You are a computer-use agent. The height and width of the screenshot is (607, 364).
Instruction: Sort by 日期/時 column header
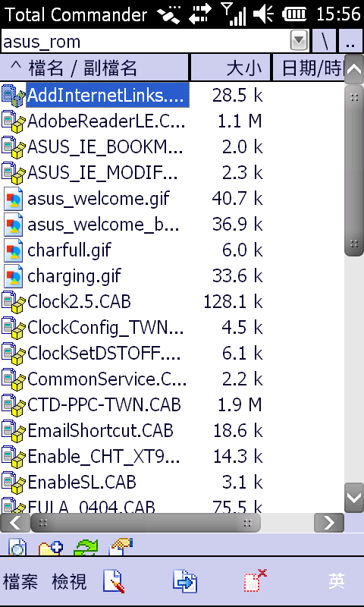tap(309, 68)
